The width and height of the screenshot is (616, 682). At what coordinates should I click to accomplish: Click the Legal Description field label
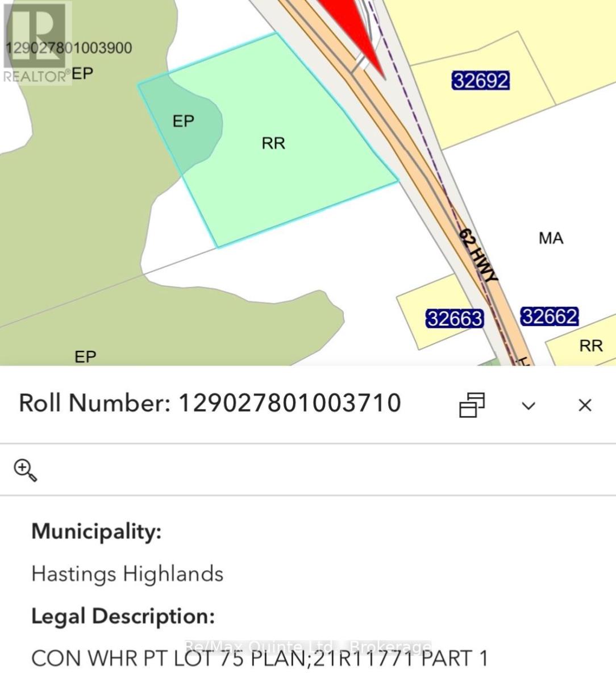tap(123, 616)
